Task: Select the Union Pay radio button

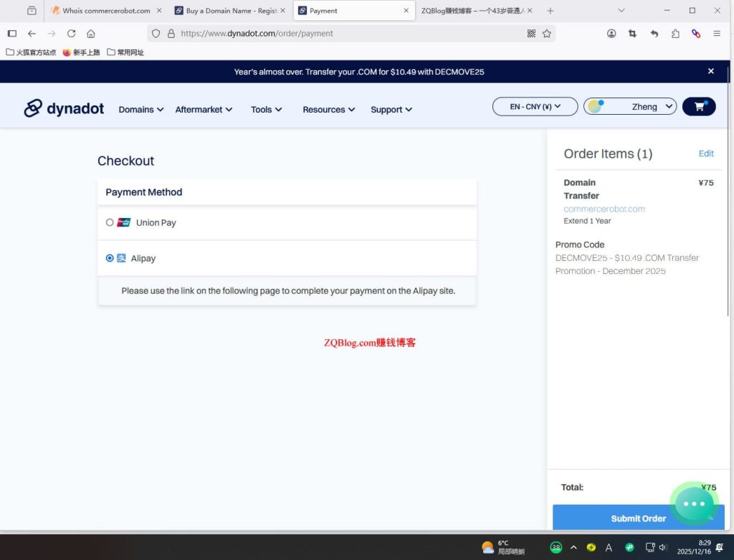Action: [x=110, y=222]
